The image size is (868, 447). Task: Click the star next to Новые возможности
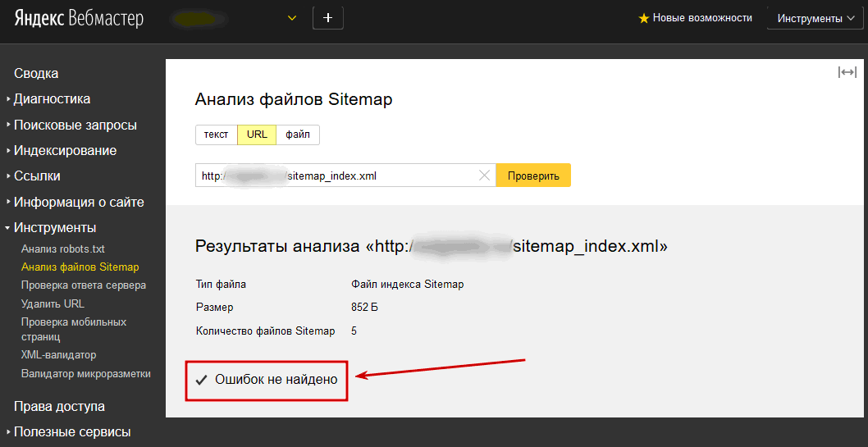tap(643, 18)
